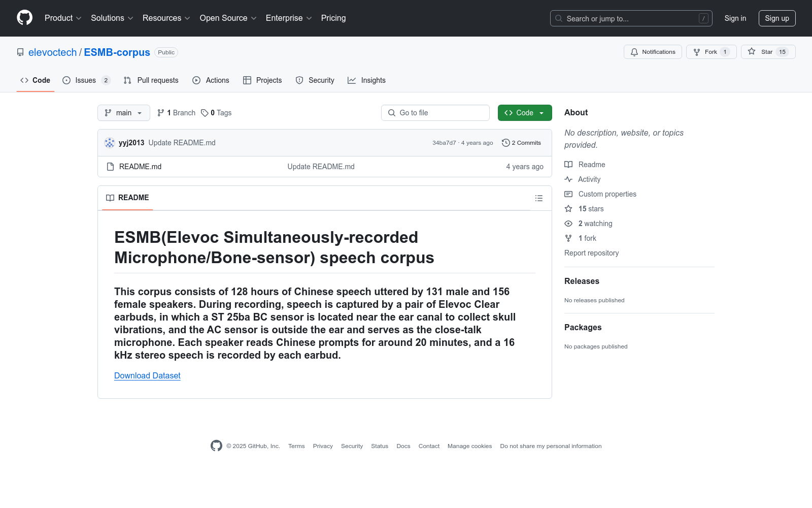Open footer Docs link
Image resolution: width=812 pixels, height=508 pixels.
403,446
